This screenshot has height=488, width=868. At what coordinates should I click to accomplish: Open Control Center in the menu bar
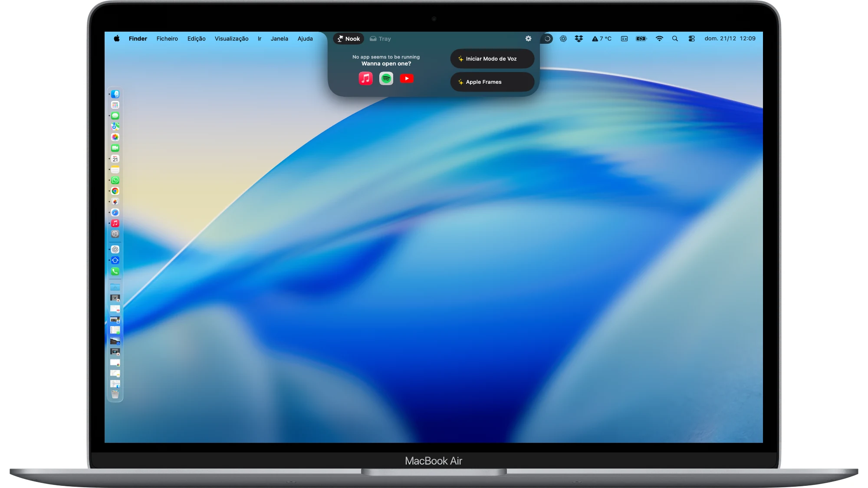click(x=692, y=39)
